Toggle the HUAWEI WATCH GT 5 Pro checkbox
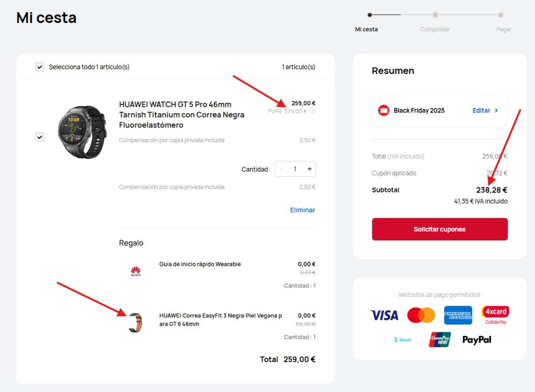The width and height of the screenshot is (535, 392). [39, 137]
